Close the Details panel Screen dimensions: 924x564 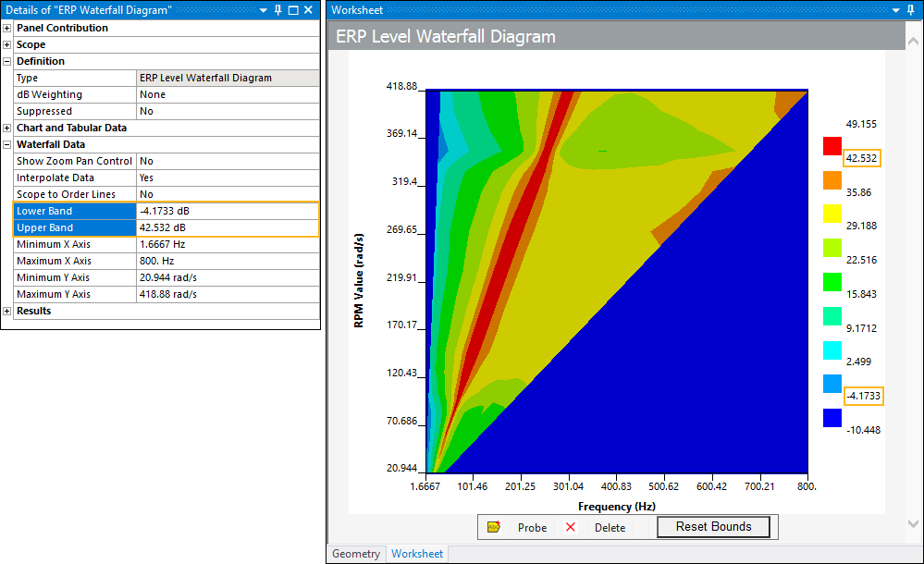tap(308, 10)
